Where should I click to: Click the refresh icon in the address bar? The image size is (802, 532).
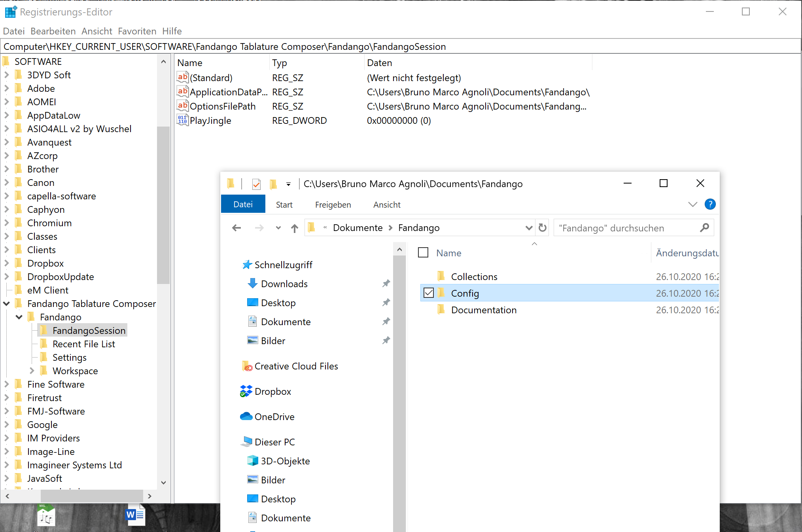[543, 228]
